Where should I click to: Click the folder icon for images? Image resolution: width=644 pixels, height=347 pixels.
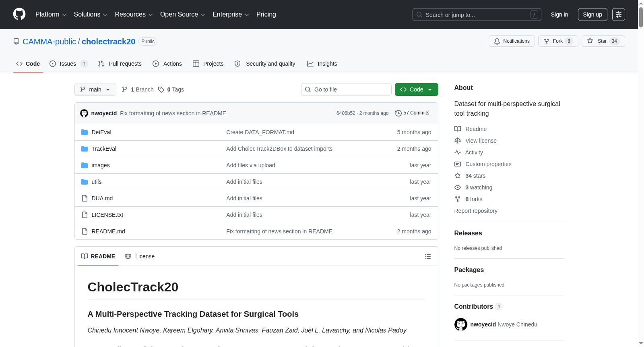85,165
